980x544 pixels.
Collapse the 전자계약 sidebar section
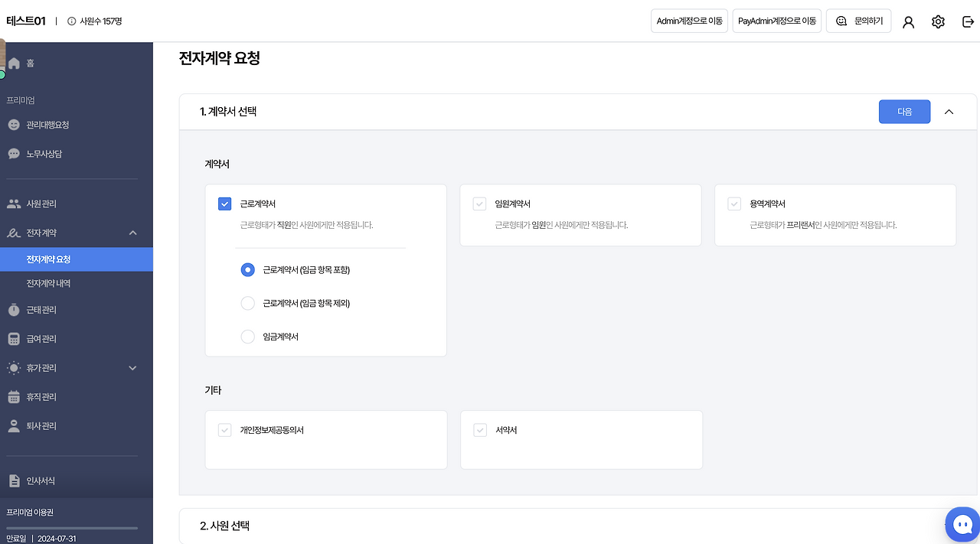[132, 233]
